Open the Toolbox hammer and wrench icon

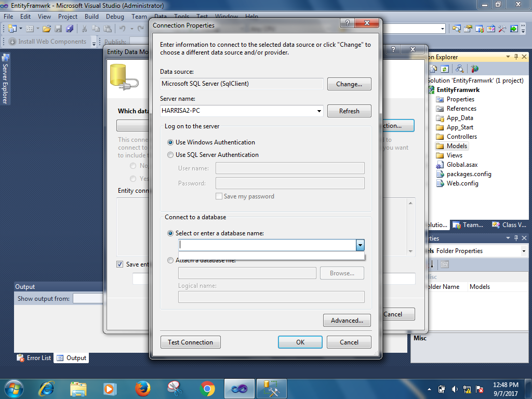coord(502,29)
